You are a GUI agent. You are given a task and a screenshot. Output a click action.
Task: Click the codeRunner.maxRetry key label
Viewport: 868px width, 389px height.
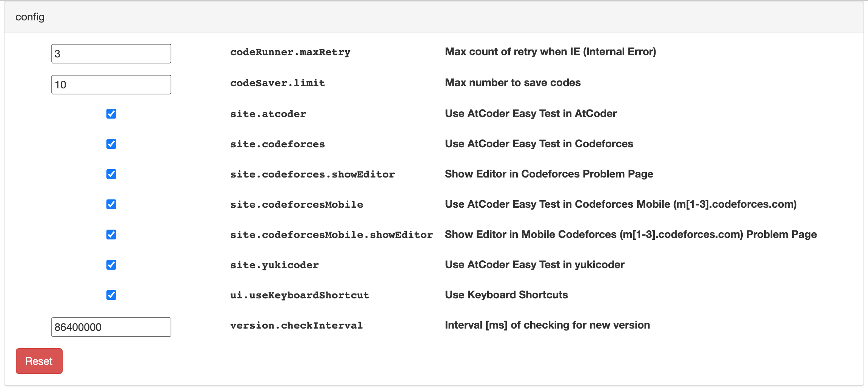tap(290, 52)
